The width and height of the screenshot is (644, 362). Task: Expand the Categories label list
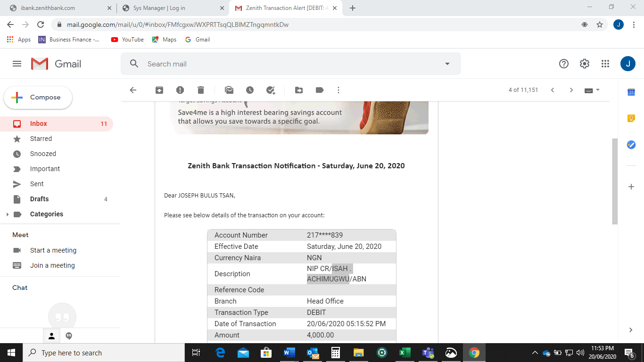7,214
